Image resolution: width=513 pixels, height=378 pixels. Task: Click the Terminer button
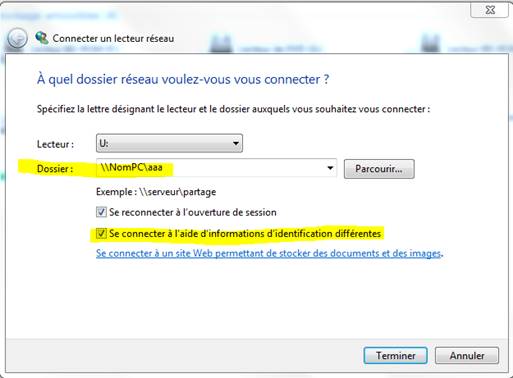395,356
